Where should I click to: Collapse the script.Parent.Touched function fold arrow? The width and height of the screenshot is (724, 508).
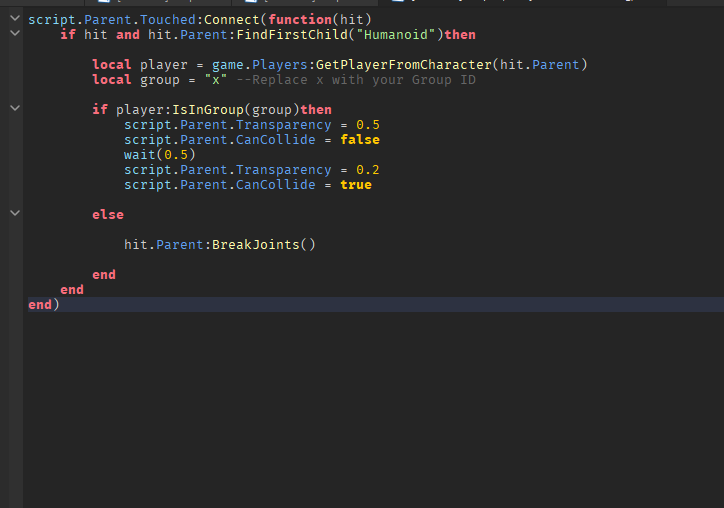(x=14, y=19)
